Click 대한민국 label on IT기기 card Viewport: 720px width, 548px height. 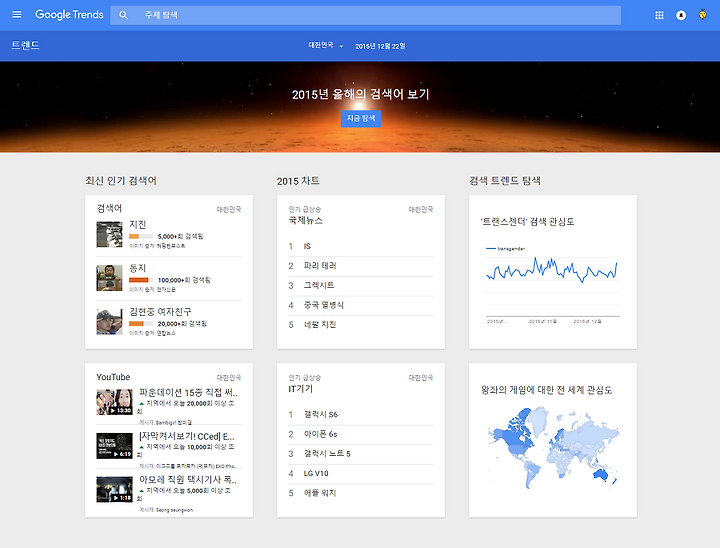(421, 378)
